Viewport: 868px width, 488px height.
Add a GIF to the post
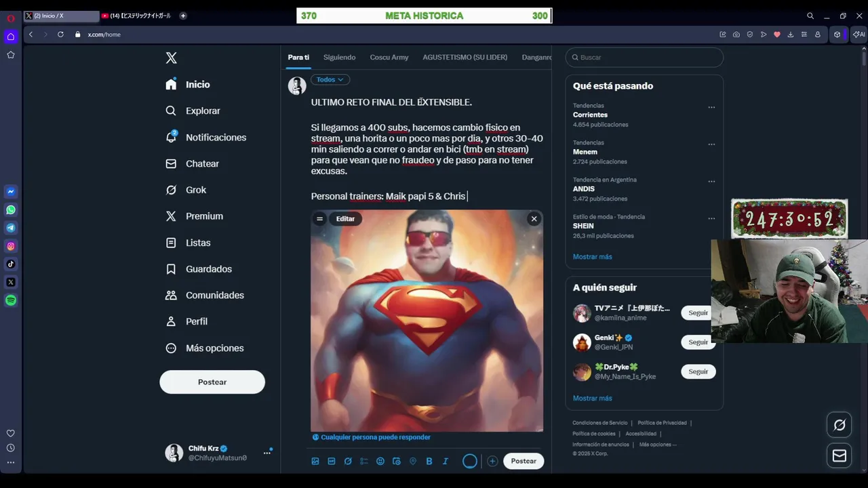(x=332, y=461)
